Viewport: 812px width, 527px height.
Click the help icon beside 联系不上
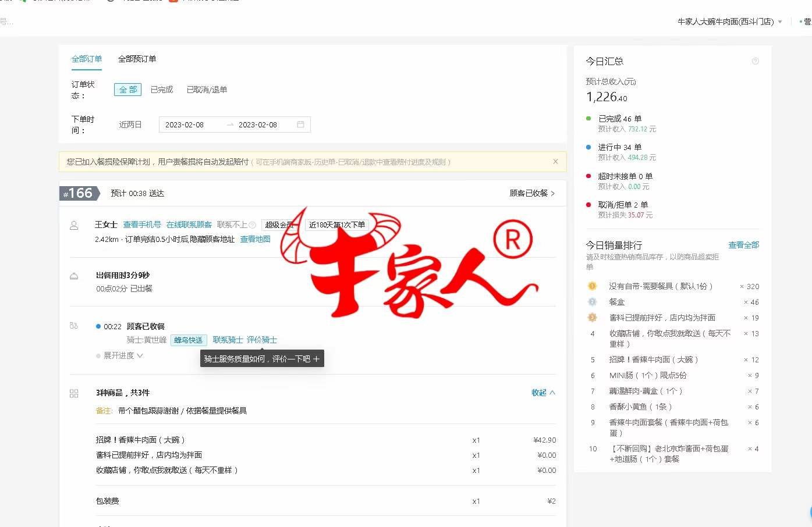coord(253,225)
